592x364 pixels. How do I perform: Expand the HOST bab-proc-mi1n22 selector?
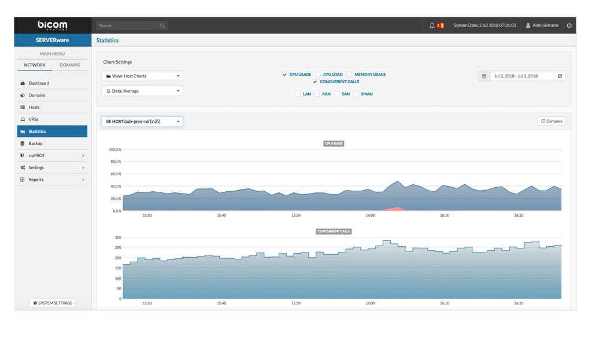coord(142,121)
